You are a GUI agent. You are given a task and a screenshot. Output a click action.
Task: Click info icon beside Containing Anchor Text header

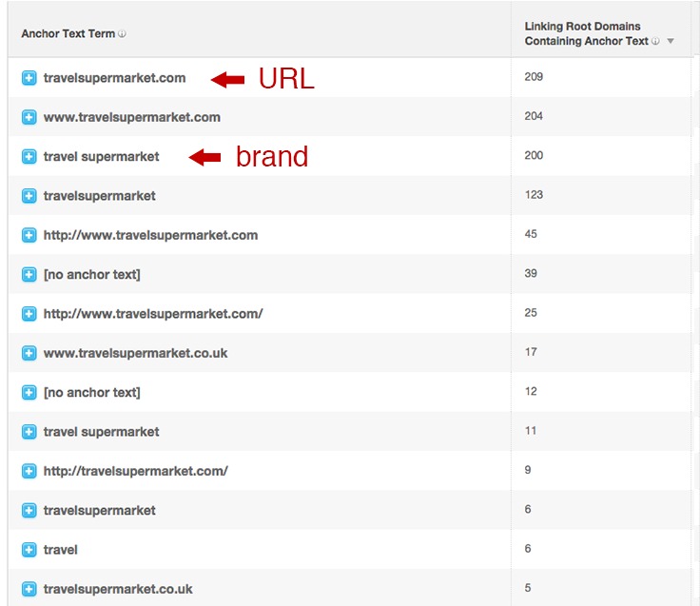pyautogui.click(x=656, y=41)
